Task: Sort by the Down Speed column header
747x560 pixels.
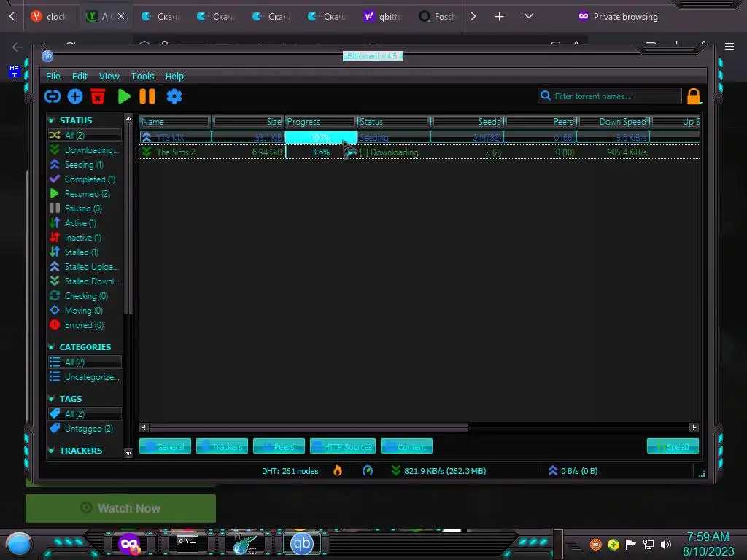Action: 614,122
